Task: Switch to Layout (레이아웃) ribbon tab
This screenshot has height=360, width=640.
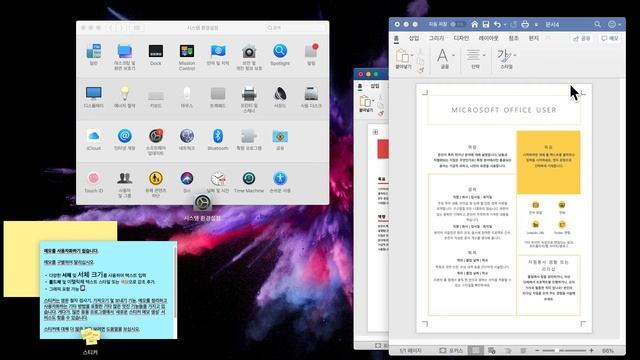Action: (x=489, y=38)
